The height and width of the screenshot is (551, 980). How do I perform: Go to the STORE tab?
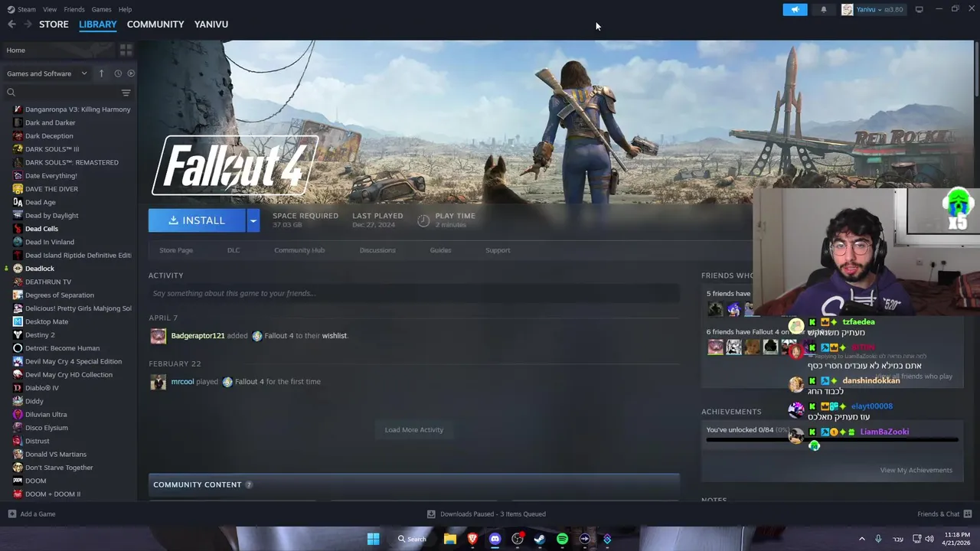54,24
